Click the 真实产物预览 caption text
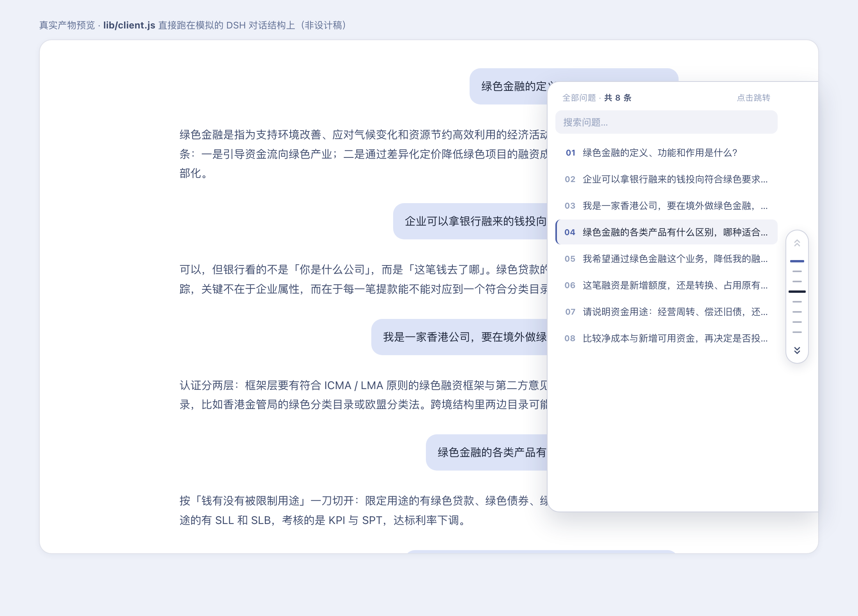Image resolution: width=858 pixels, height=616 pixels. tap(67, 25)
